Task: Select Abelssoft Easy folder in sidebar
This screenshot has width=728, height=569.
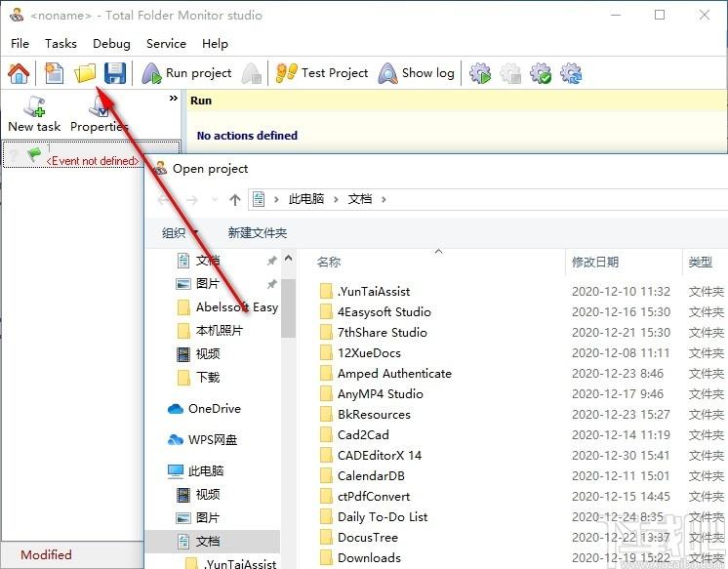Action: [x=228, y=307]
